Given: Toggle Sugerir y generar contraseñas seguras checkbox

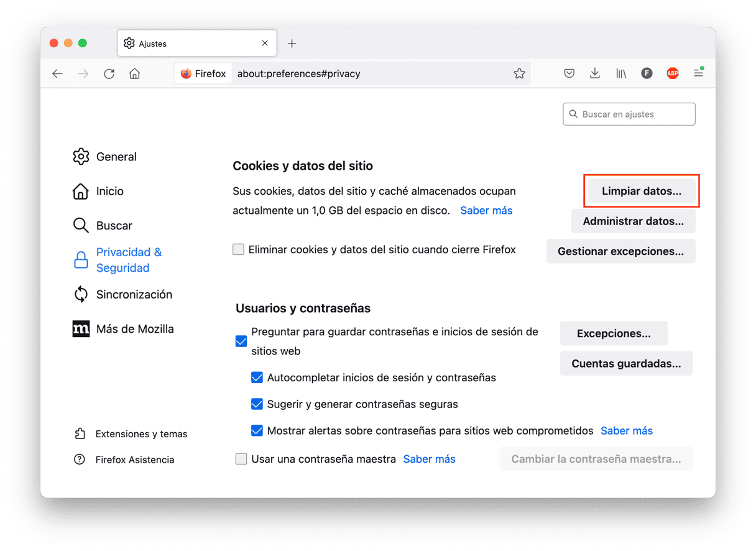Looking at the screenshot, I should 257,404.
